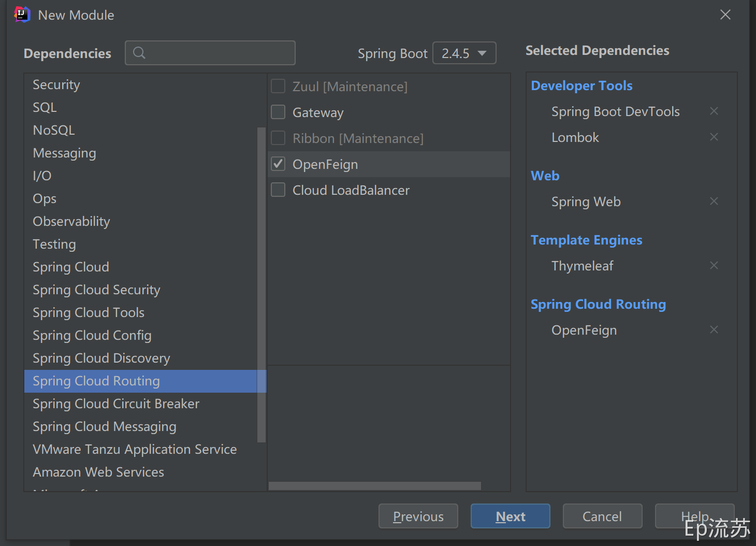Select the Spring Cloud Routing category
The image size is (756, 546).
click(141, 381)
